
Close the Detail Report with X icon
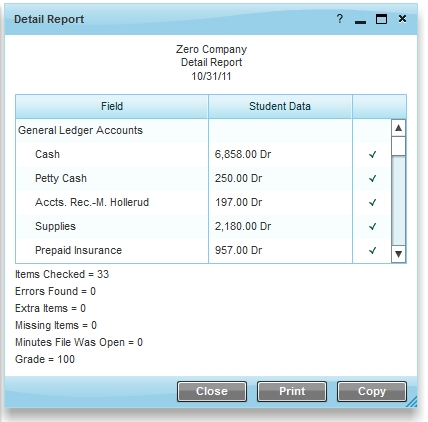tap(402, 19)
